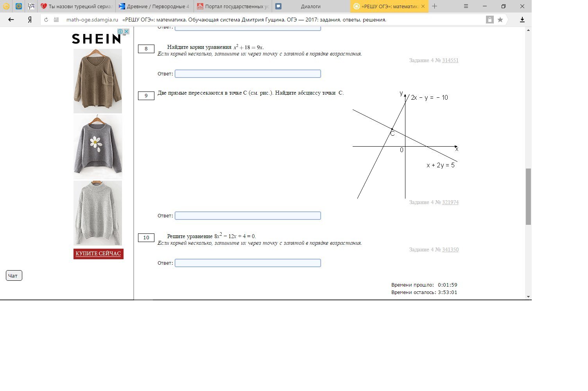The image size is (588, 391).
Task: Click the lock protection icon in address bar
Action: coord(489,20)
